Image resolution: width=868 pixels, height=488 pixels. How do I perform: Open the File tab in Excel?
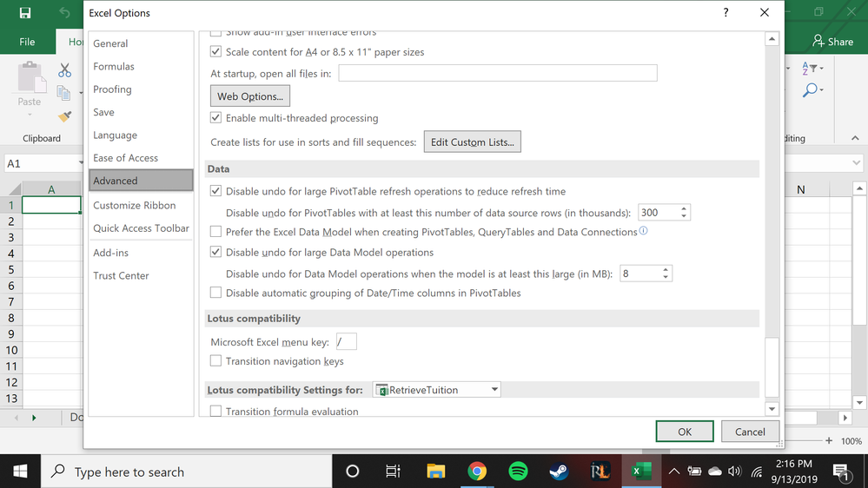27,42
